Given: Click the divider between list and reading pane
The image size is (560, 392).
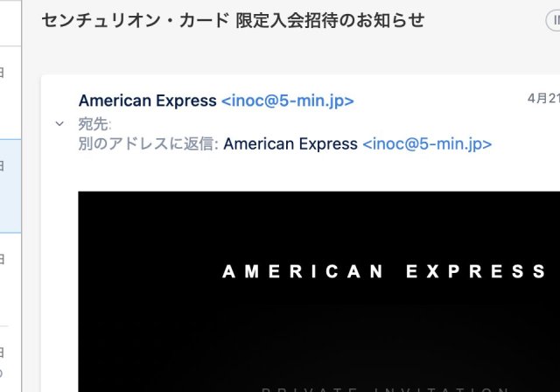Looking at the screenshot, I should pyautogui.click(x=22, y=196).
